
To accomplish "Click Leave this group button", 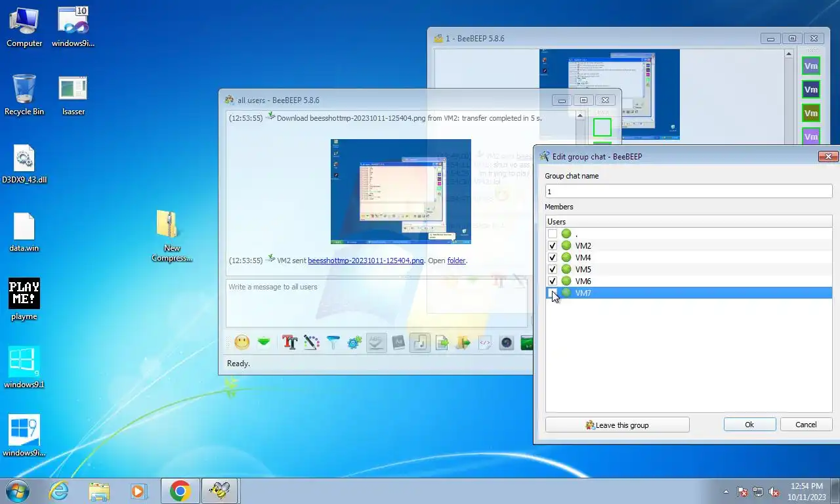I will 617,425.
